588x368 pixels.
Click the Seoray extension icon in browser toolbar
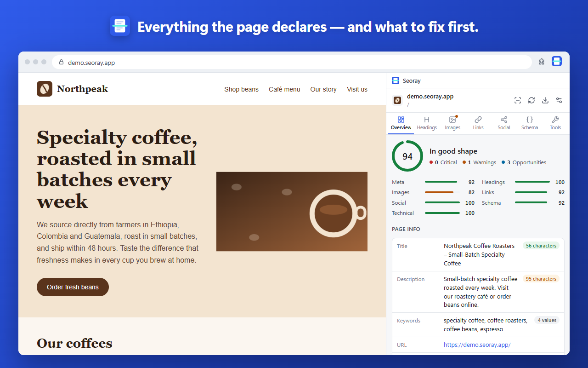coord(557,62)
